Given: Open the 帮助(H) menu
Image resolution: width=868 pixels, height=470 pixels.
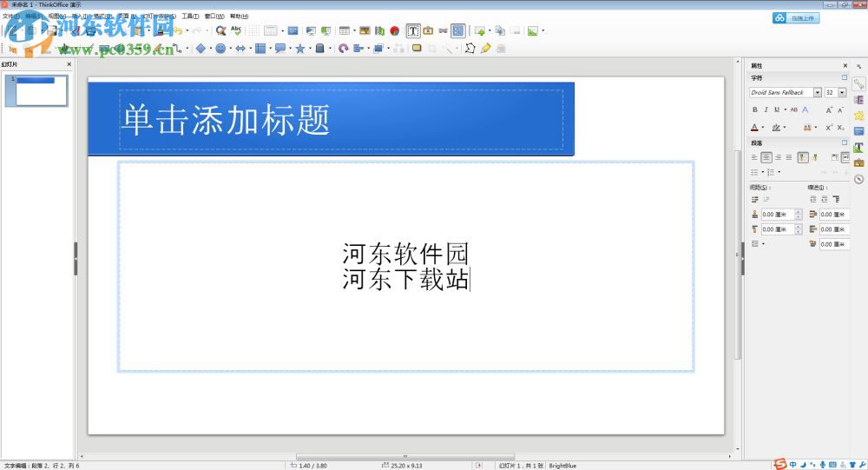Looking at the screenshot, I should tap(240, 17).
